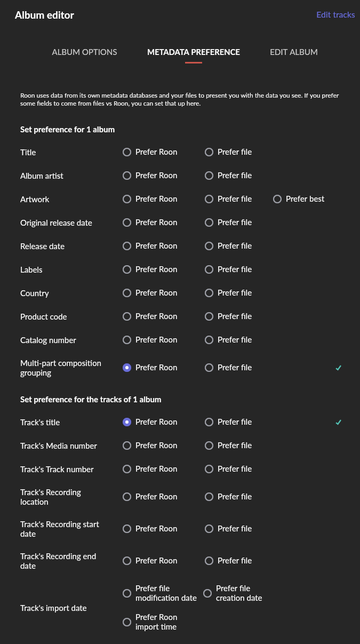Viewport: 360px width, 644px height.
Task: Open the Edit Album tab
Action: point(294,52)
